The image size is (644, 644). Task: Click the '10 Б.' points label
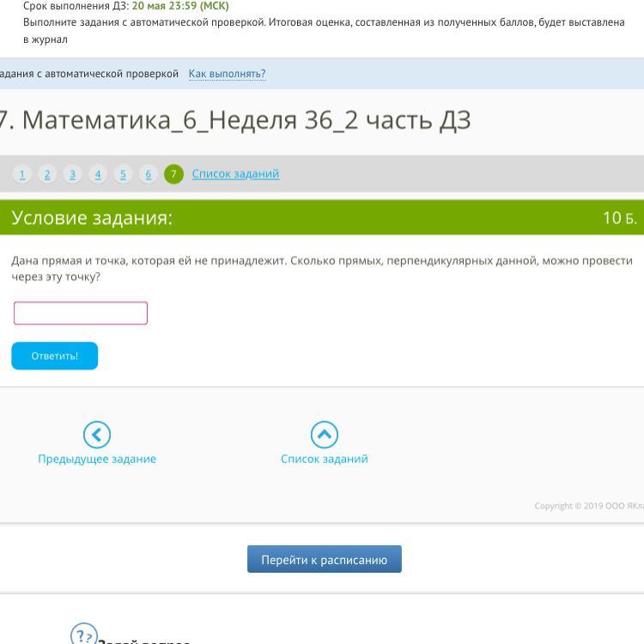619,218
